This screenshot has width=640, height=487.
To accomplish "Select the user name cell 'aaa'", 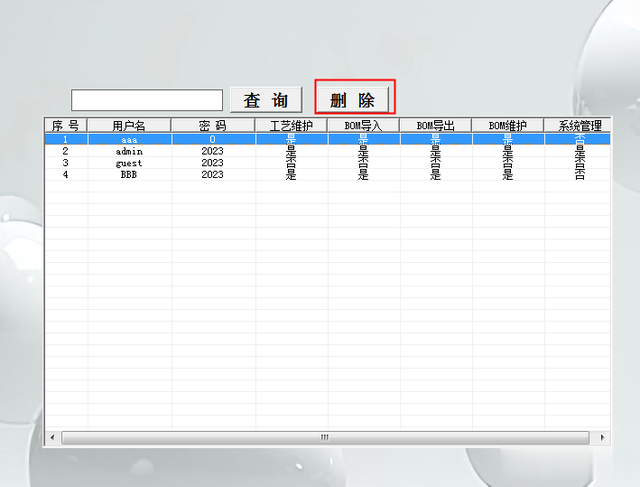I will (129, 139).
